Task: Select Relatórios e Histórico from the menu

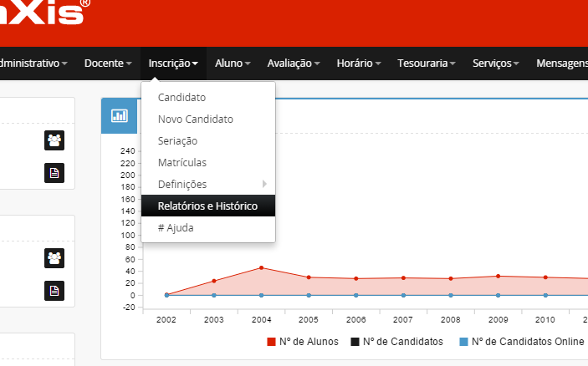Action: point(208,206)
